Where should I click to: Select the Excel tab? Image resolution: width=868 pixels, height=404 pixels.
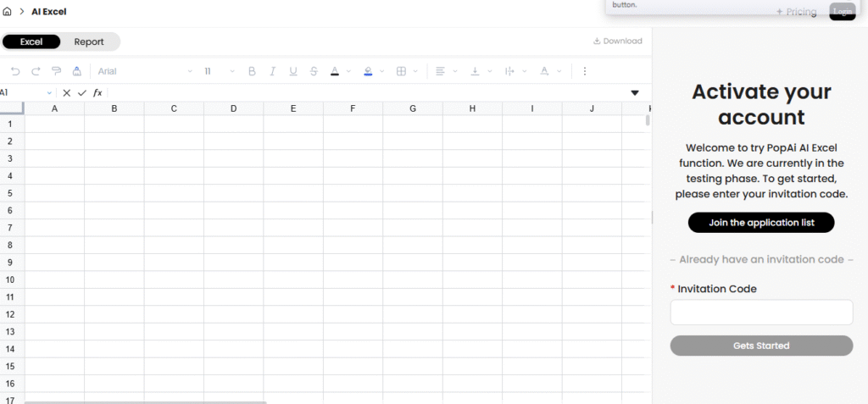[x=31, y=42]
